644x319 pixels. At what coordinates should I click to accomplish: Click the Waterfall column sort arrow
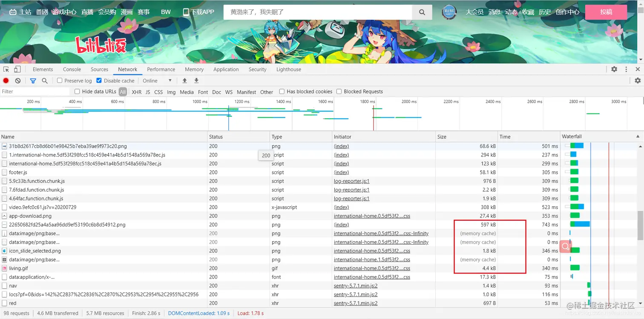pyautogui.click(x=638, y=137)
